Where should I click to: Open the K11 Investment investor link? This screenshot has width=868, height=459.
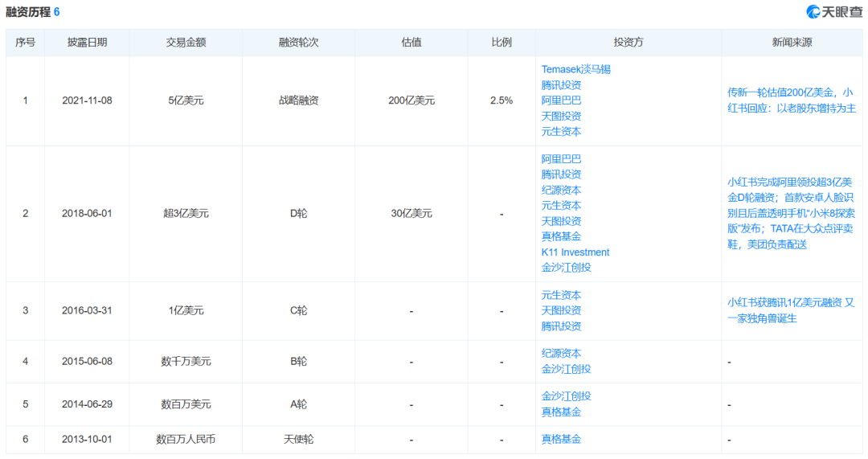pos(575,252)
